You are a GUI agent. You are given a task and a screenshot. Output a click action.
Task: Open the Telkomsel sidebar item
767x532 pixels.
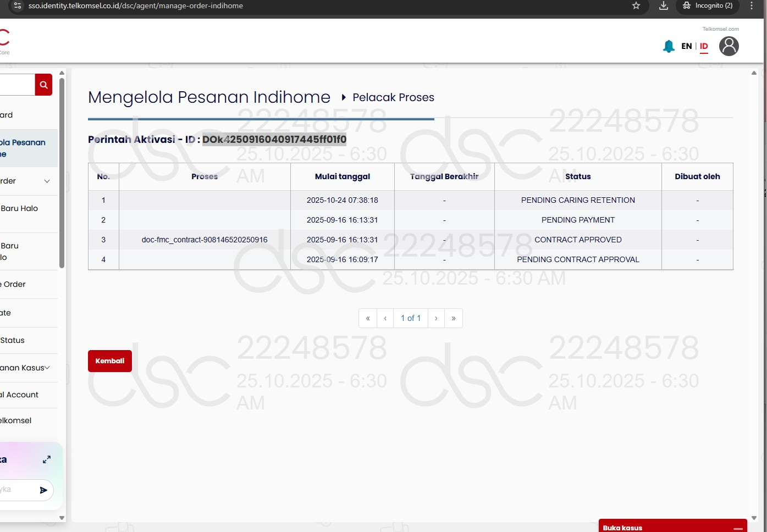[29, 420]
